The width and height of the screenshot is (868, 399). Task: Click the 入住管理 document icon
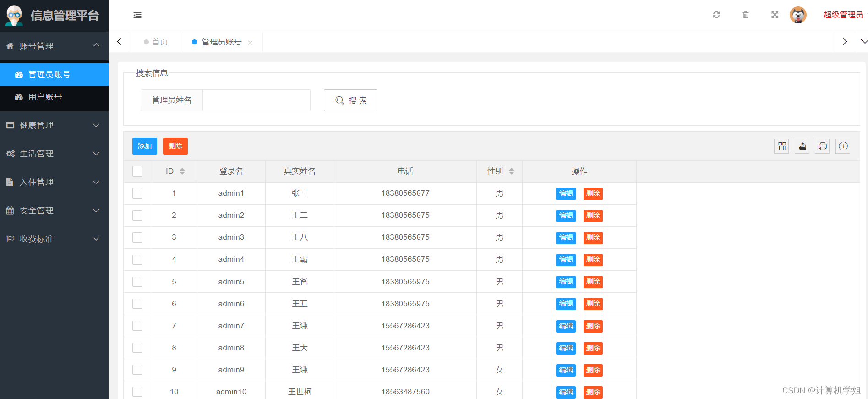(x=10, y=182)
